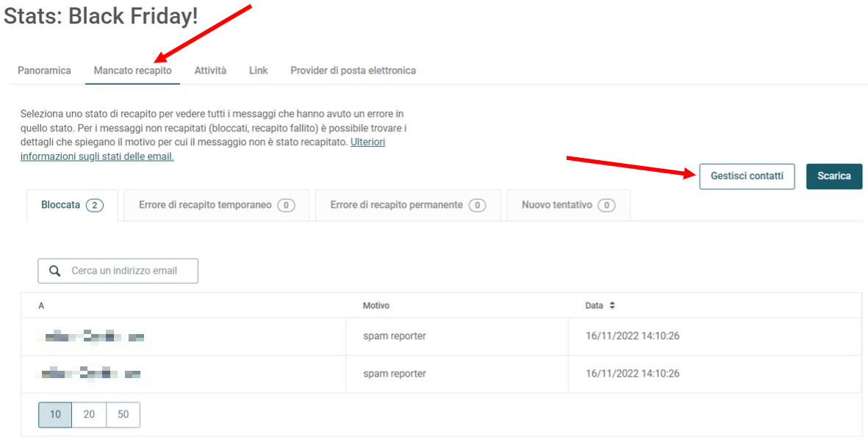
Task: Open the Panoramica tab
Action: pos(44,70)
